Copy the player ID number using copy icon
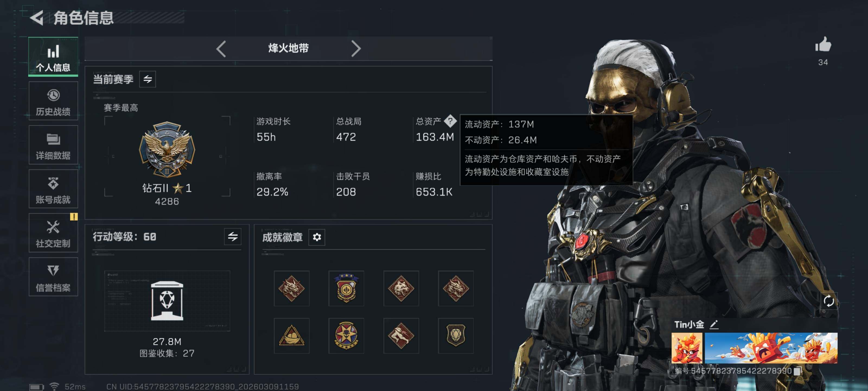Viewport: 868px width, 391px height. click(x=797, y=371)
